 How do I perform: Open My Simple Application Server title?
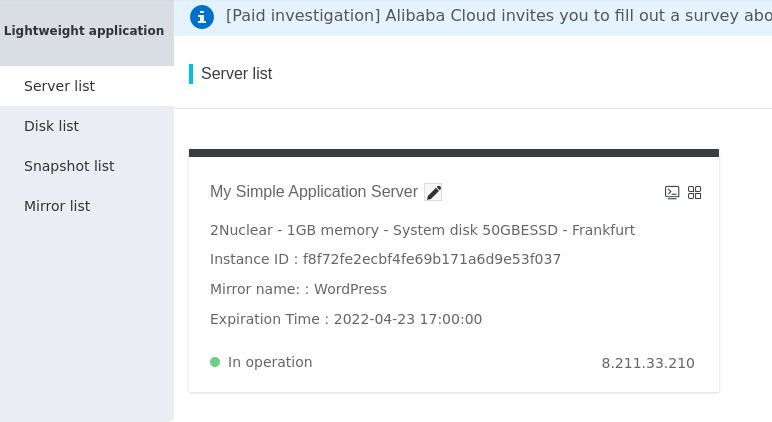click(x=313, y=192)
